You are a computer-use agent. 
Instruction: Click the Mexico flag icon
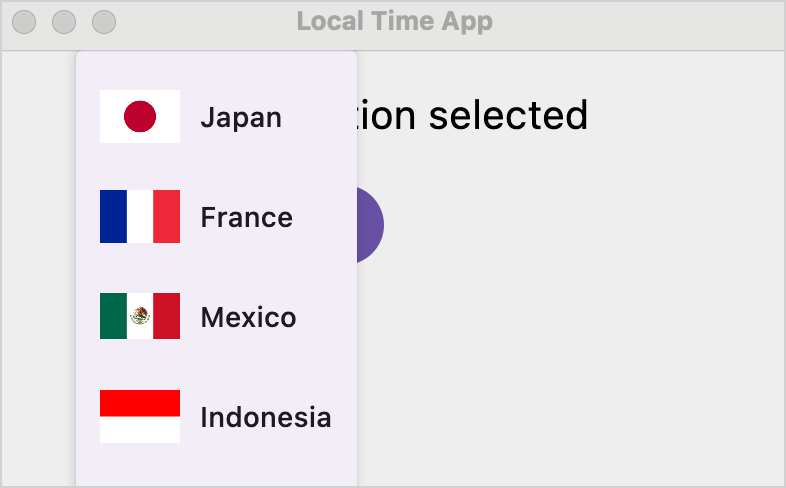140,316
